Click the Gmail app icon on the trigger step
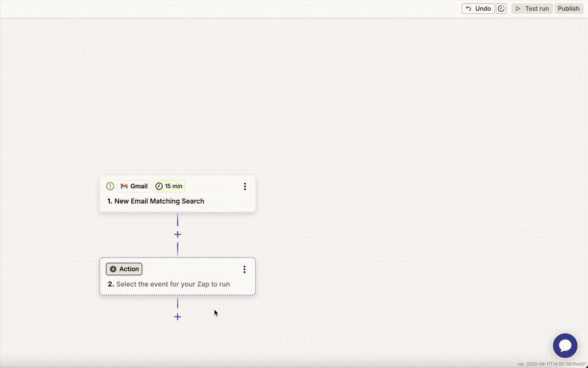This screenshot has height=368, width=588. coord(123,186)
